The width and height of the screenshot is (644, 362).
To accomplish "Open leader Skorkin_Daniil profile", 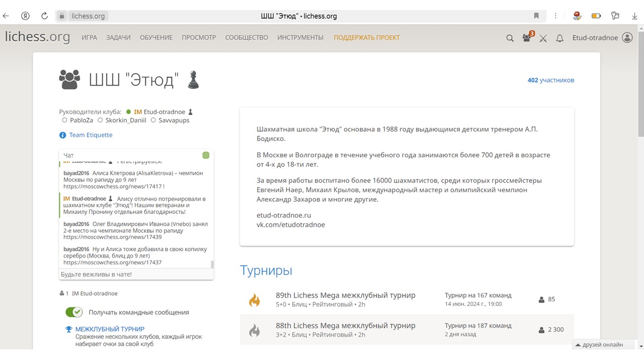I will 126,121.
